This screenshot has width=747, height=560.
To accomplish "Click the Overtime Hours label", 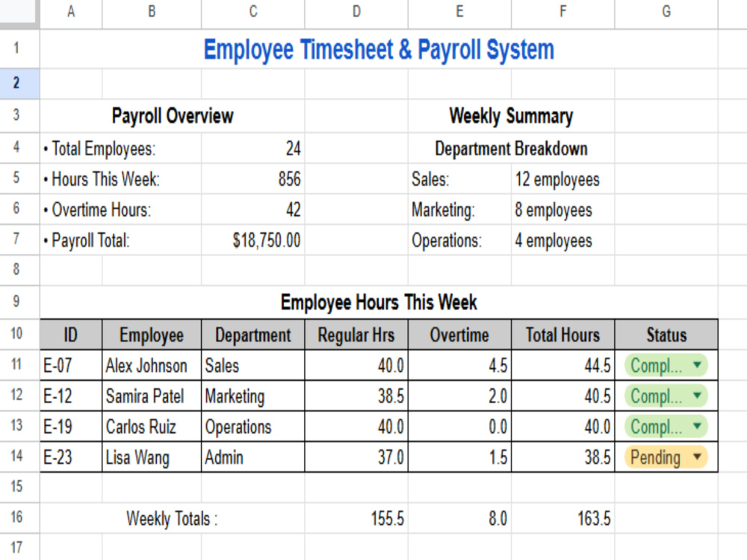I will 97,210.
